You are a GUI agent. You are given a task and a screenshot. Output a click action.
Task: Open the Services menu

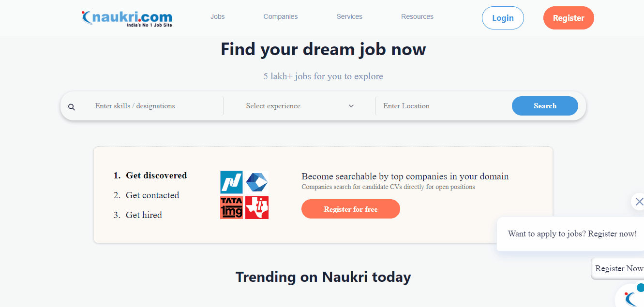click(x=349, y=16)
